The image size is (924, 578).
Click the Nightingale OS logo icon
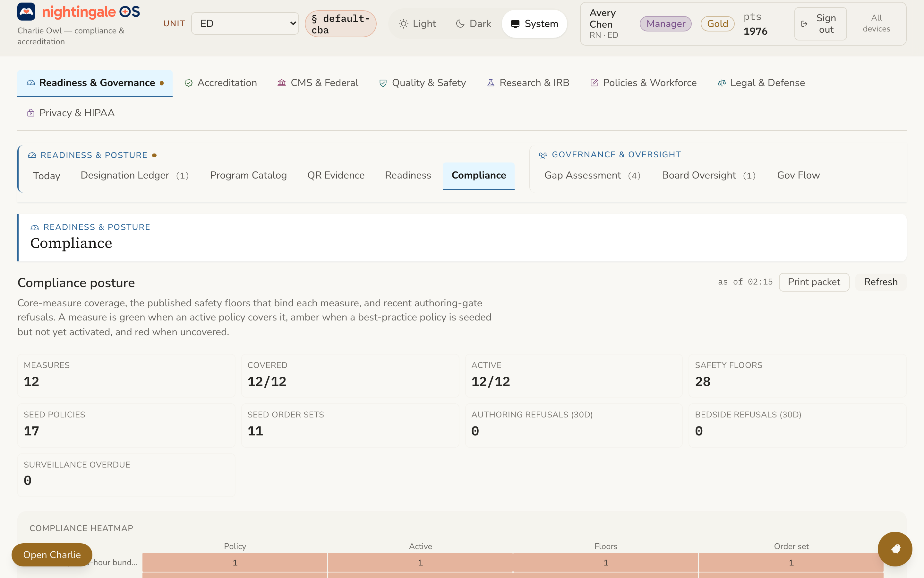point(26,12)
